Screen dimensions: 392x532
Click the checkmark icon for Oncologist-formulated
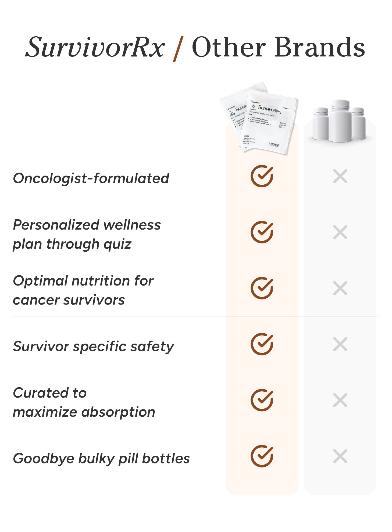(262, 176)
